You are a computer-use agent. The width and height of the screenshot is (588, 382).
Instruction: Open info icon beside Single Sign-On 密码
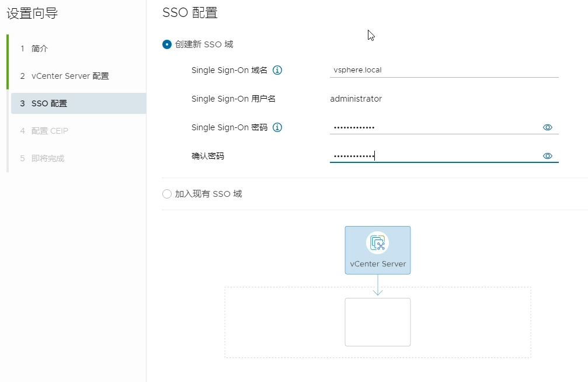click(277, 127)
